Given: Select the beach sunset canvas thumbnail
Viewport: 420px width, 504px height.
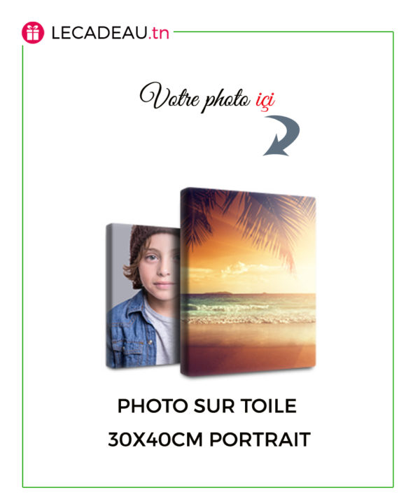Looking at the screenshot, I should pyautogui.click(x=248, y=282).
